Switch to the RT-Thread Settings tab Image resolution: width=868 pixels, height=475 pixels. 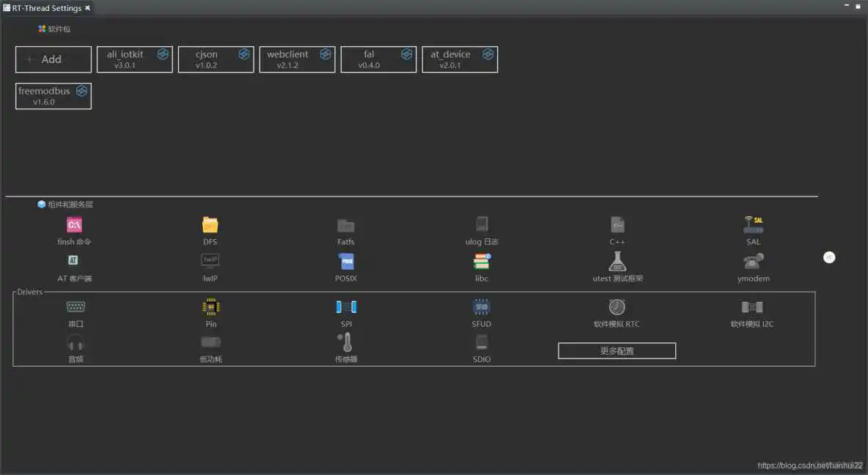[x=44, y=7]
